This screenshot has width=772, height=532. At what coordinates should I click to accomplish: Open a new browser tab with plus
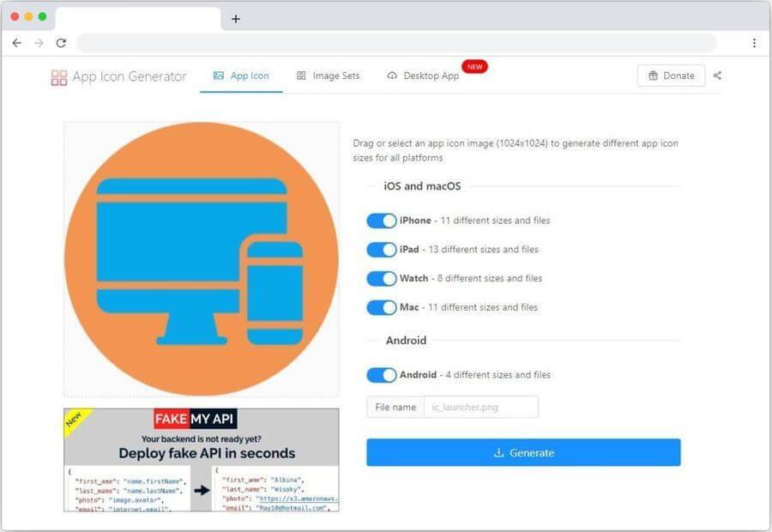[236, 19]
